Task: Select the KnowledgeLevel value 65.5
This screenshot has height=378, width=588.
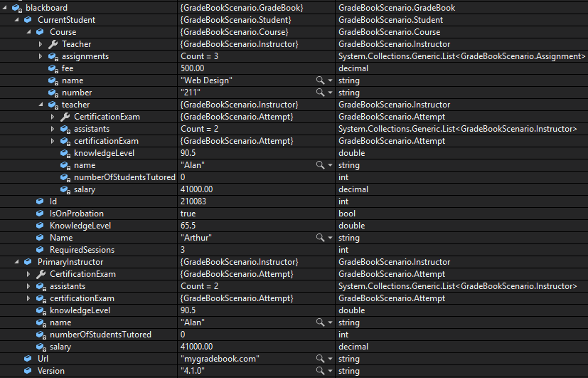Action: (188, 226)
